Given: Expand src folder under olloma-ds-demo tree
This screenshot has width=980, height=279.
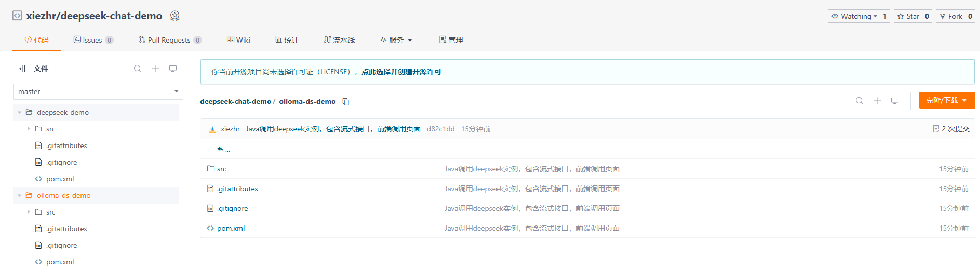Looking at the screenshot, I should 29,212.
